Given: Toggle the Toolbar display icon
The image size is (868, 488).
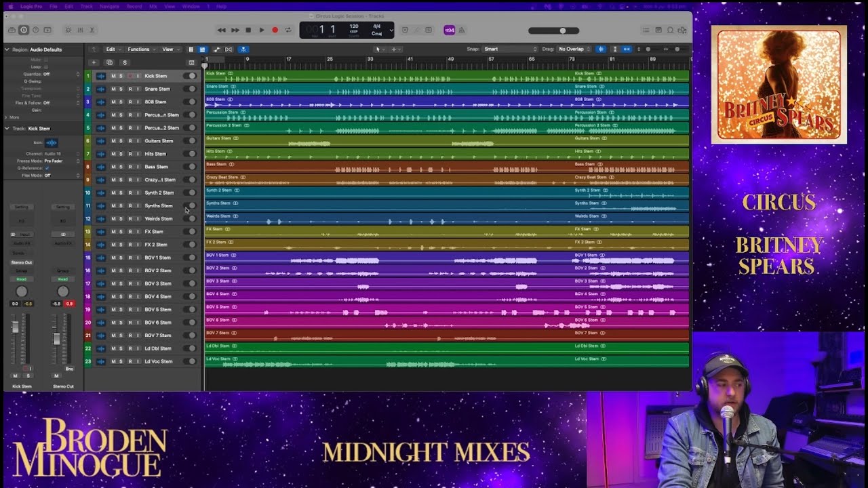Looking at the screenshot, I should point(47,30).
